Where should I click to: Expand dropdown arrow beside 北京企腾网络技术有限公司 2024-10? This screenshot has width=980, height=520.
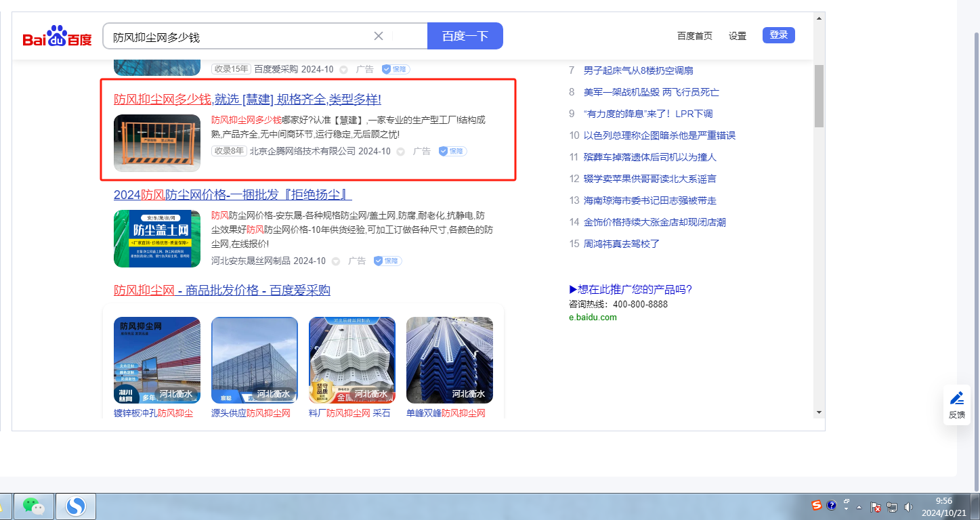click(400, 152)
